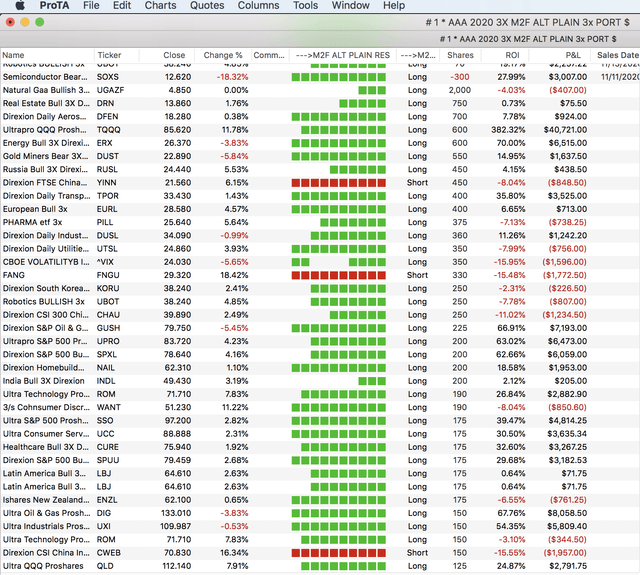Select the UGAZF ticker cell
The height and width of the screenshot is (575, 640).
110,90
